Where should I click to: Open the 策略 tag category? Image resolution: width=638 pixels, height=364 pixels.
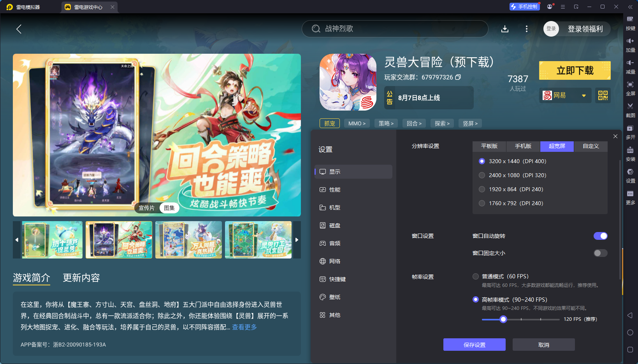pos(386,123)
